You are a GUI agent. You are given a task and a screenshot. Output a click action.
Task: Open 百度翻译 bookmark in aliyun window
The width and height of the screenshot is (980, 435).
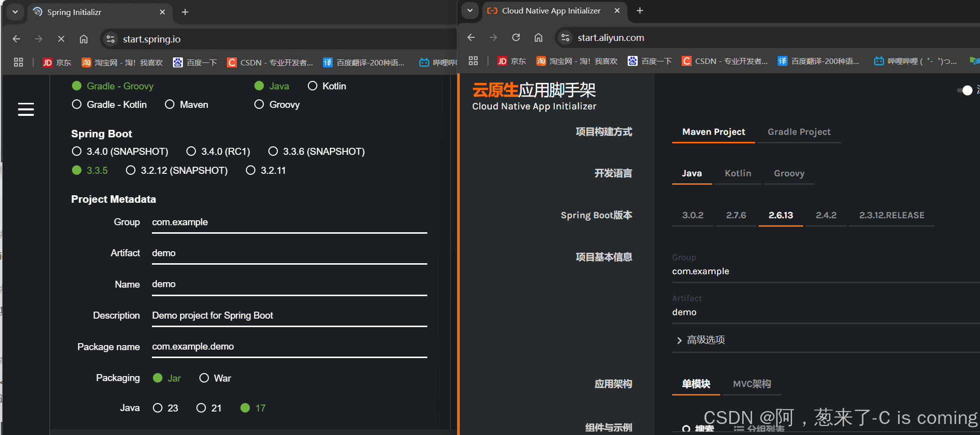click(x=819, y=61)
